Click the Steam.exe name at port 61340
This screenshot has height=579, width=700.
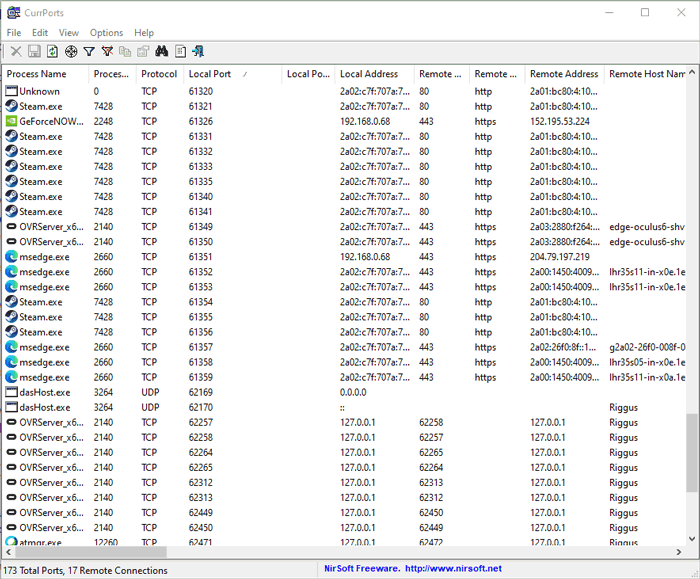tap(41, 196)
